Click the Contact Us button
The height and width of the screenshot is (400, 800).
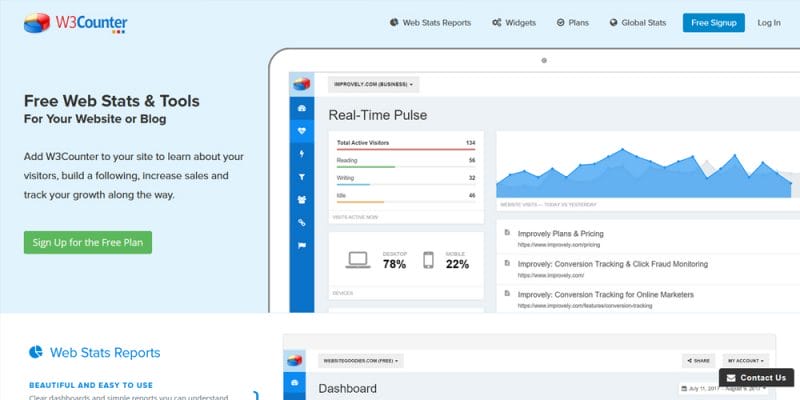756,378
